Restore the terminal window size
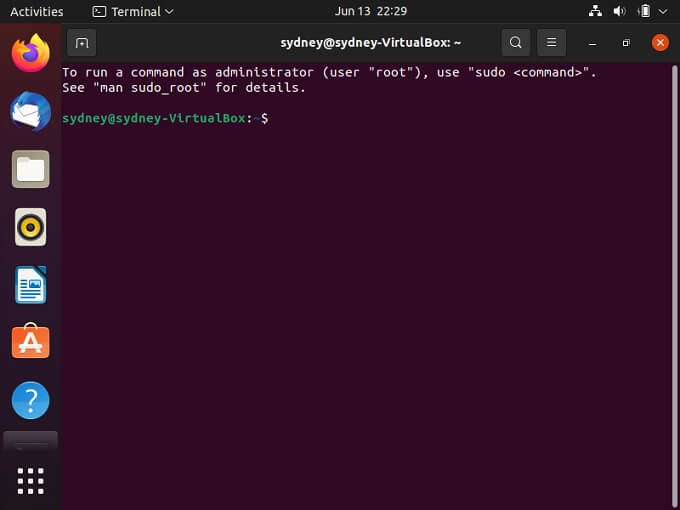 tap(626, 43)
